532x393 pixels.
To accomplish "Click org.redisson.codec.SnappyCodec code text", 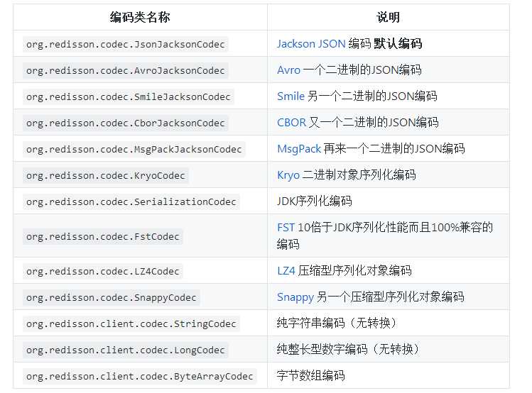I will pos(112,297).
